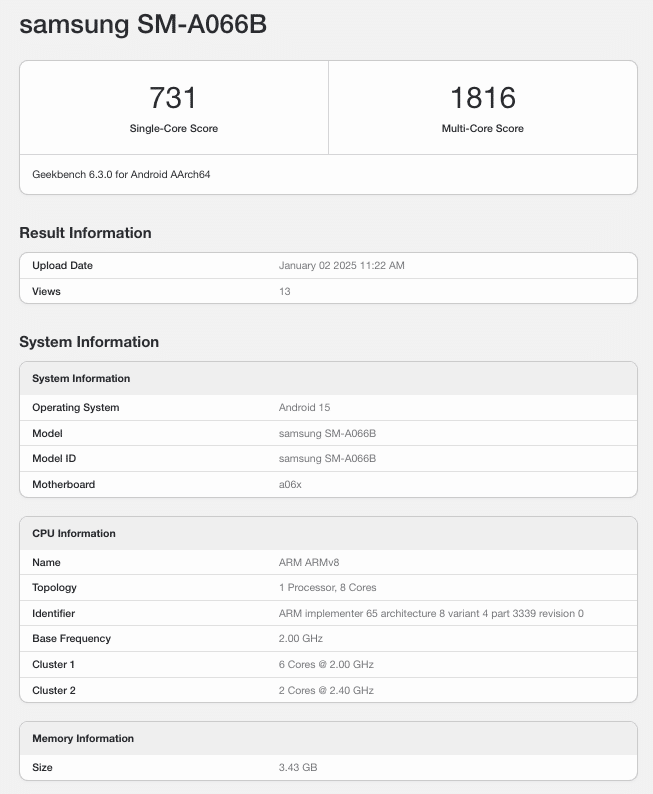653x794 pixels.
Task: Click the Identifier label
Action: [x=53, y=613]
